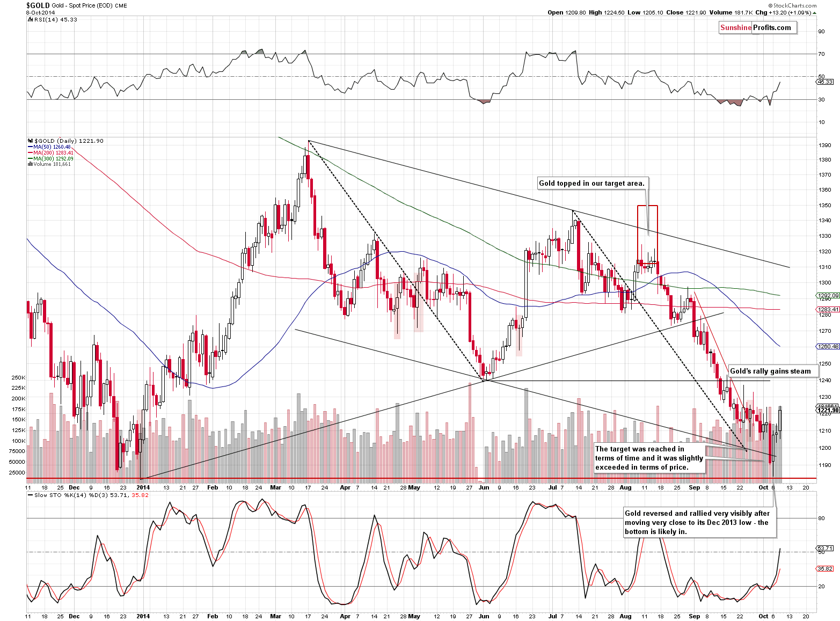The height and width of the screenshot is (621, 840).
Task: Click the 1390 price axis label
Action: (825, 145)
